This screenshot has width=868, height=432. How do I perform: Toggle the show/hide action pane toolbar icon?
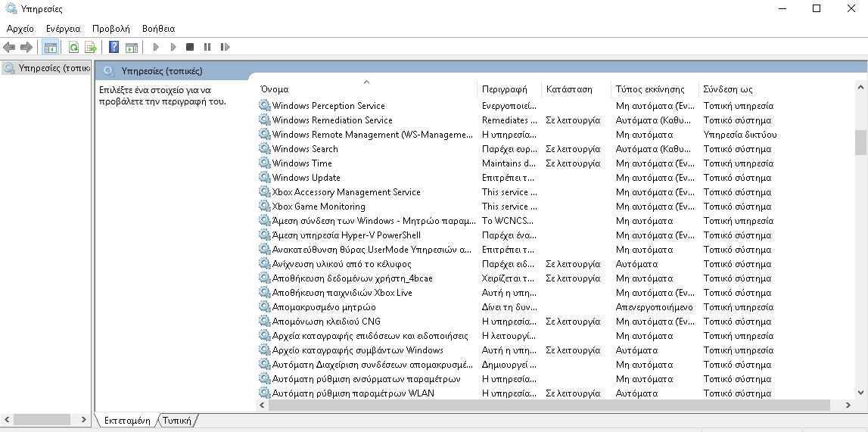point(131,48)
